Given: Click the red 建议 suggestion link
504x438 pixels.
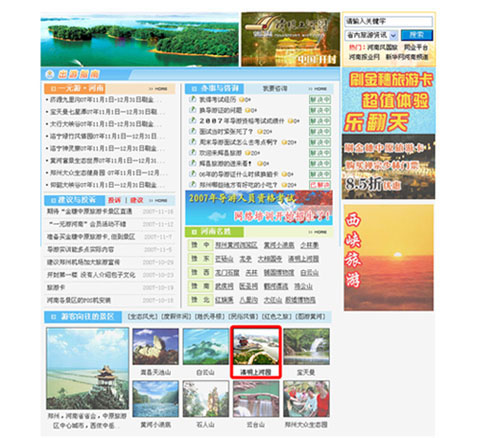Looking at the screenshot, I should (137, 200).
